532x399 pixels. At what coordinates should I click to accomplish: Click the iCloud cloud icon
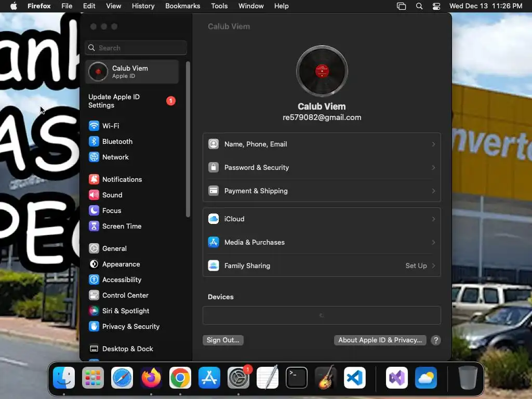214,219
